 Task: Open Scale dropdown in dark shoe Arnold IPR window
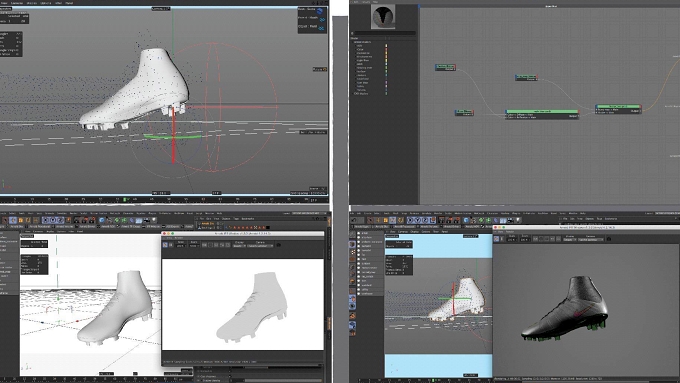(x=511, y=240)
